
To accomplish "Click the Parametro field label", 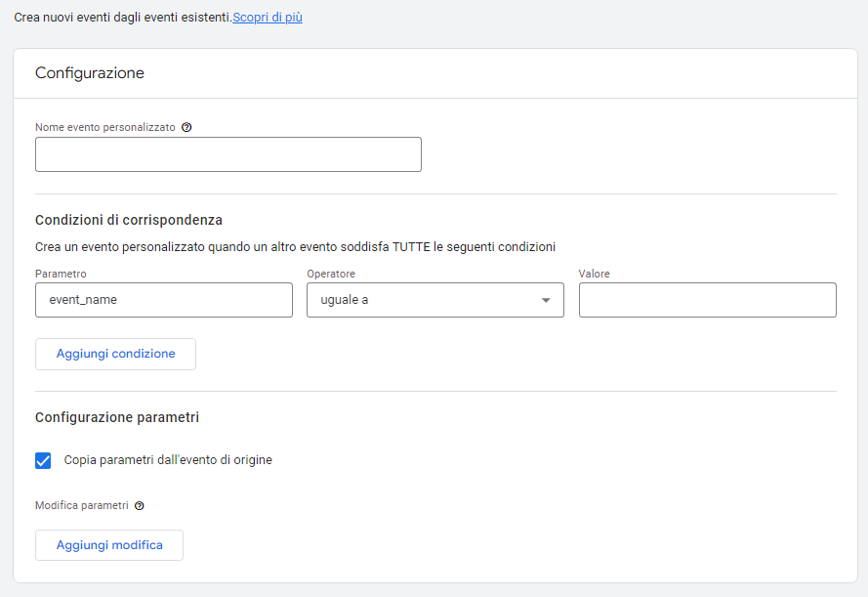I will pos(61,275).
